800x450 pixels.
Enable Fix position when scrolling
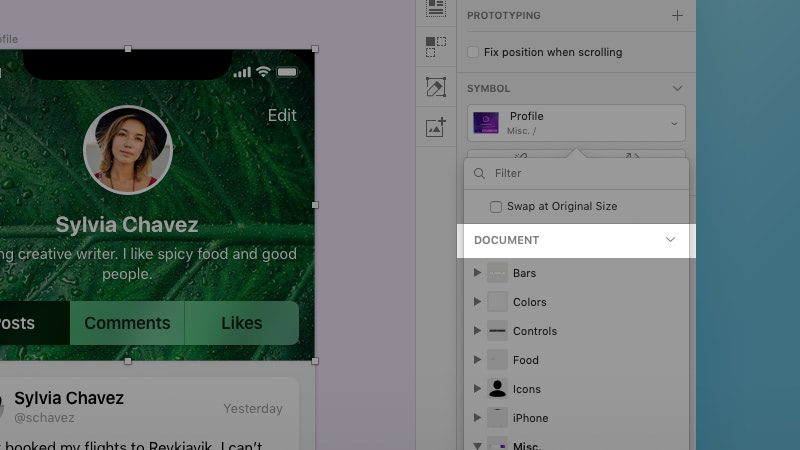click(473, 52)
